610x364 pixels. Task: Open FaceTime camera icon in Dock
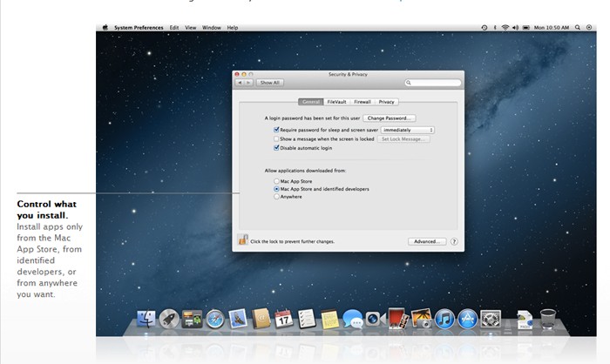(x=375, y=320)
